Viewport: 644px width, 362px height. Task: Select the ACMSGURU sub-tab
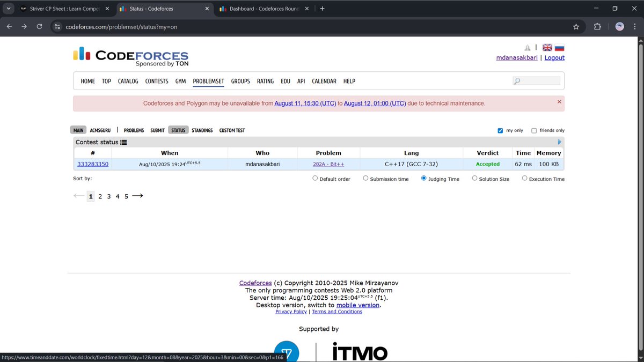100,130
